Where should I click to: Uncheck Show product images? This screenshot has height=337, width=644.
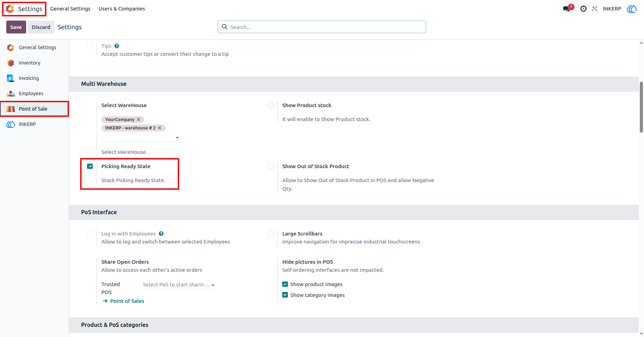pyautogui.click(x=285, y=284)
